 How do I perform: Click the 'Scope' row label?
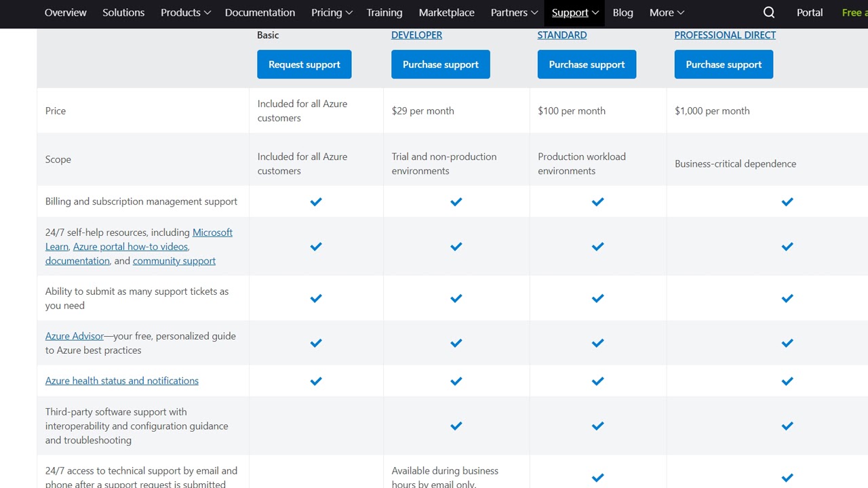click(x=58, y=159)
